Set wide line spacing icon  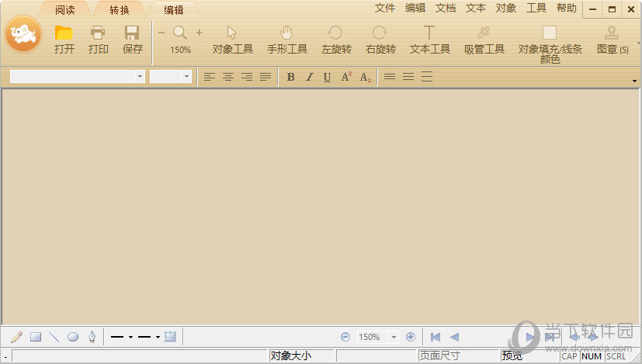pyautogui.click(x=427, y=77)
